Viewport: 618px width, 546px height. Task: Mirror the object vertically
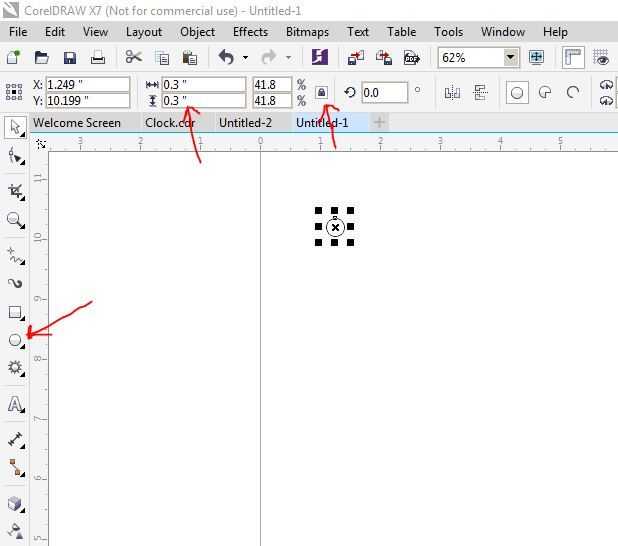[x=480, y=93]
